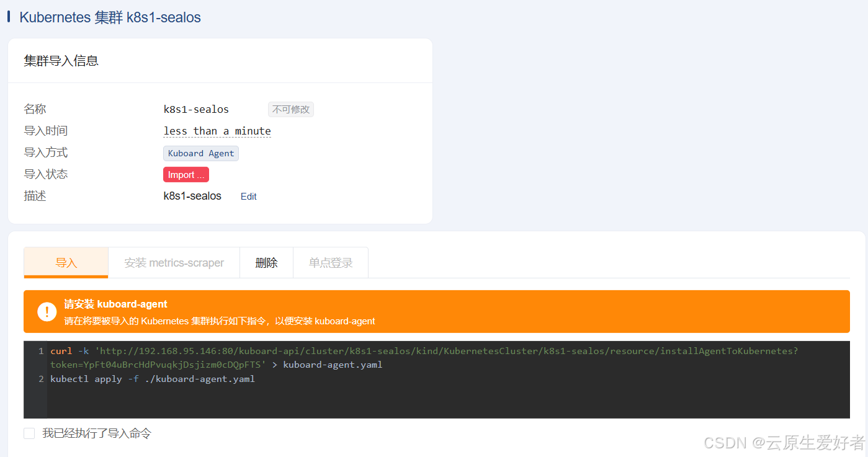Click the page title Kubernetes 集群 k8s1-sealos
The height and width of the screenshot is (457, 868).
(110, 17)
